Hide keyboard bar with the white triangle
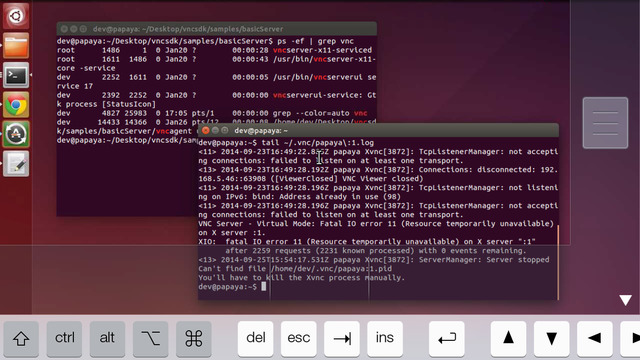640x360 pixels. click(x=625, y=300)
